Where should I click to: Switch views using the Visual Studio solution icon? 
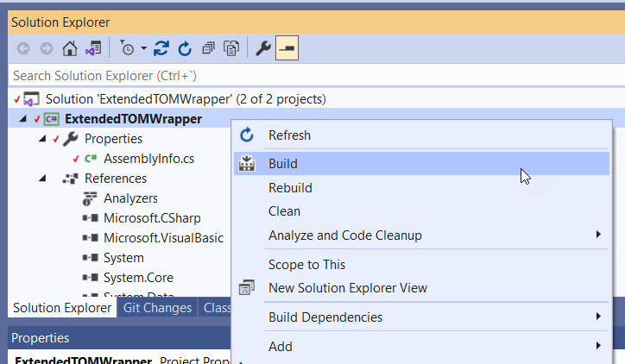coord(92,49)
